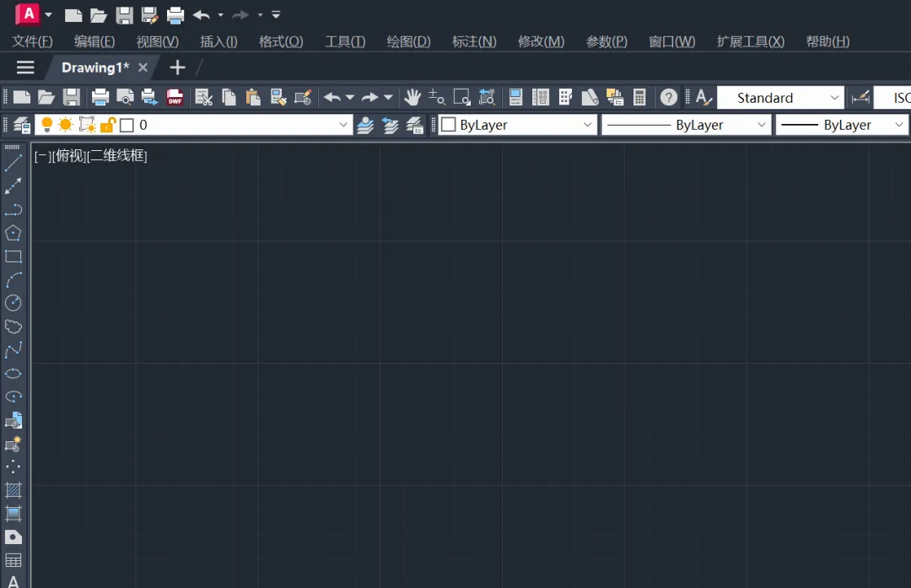Add a new drawing tab with plus
The height and width of the screenshot is (588, 911).
click(177, 67)
